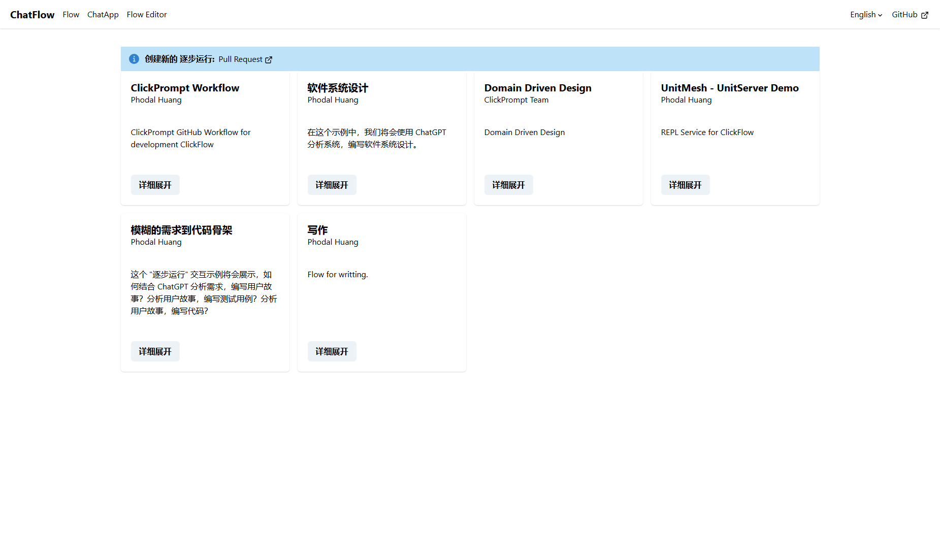940x560 pixels.
Task: Open the Flow menu item
Action: [x=71, y=15]
